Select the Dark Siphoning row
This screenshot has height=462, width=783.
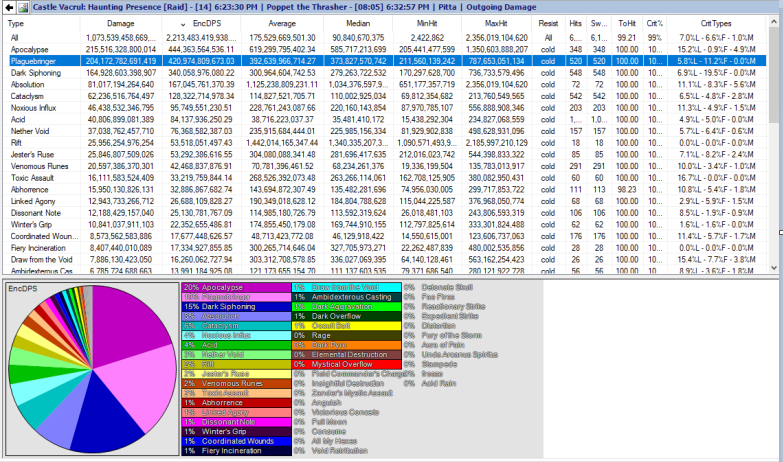coord(386,73)
